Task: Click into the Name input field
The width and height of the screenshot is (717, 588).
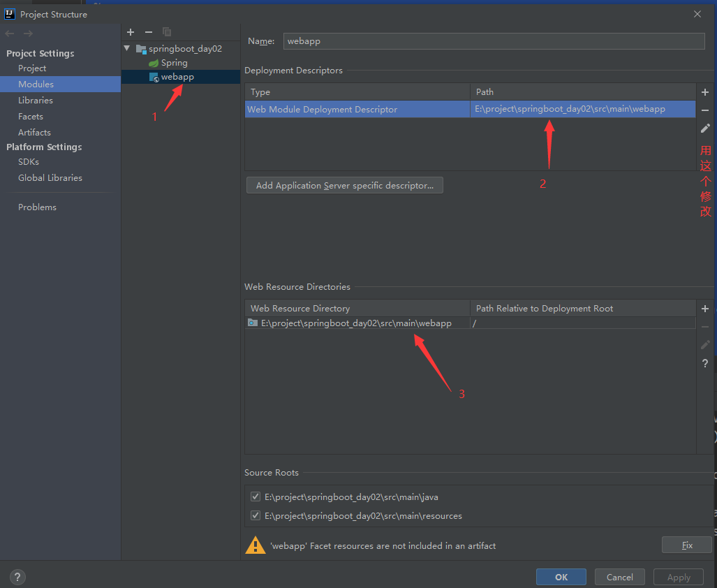Action: (x=494, y=41)
